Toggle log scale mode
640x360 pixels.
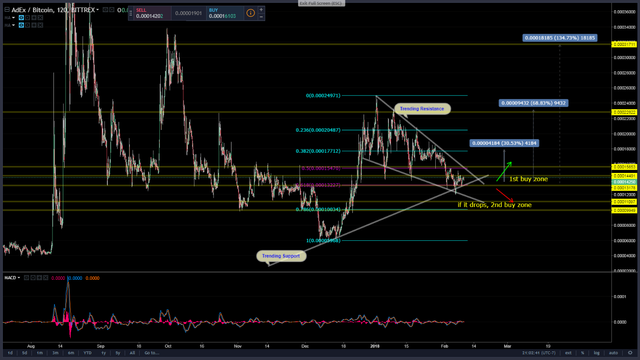tap(597, 353)
